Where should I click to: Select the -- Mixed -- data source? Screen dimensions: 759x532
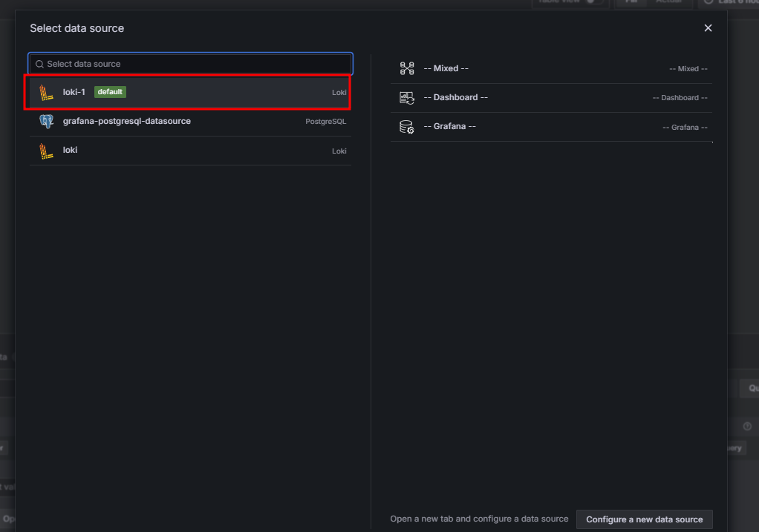click(551, 69)
